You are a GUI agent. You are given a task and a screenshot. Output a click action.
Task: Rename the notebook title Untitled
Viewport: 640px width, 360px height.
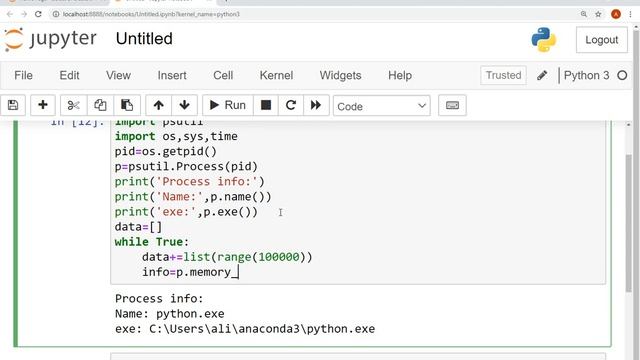tap(144, 39)
